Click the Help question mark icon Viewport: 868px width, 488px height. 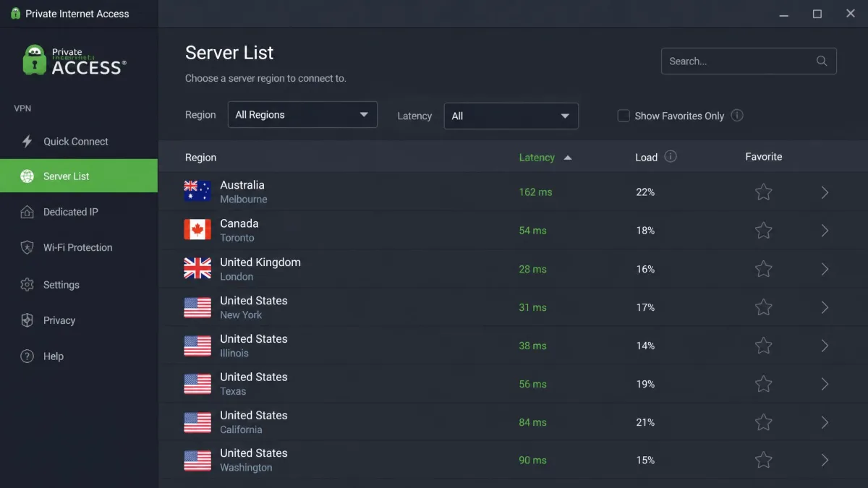pos(27,356)
